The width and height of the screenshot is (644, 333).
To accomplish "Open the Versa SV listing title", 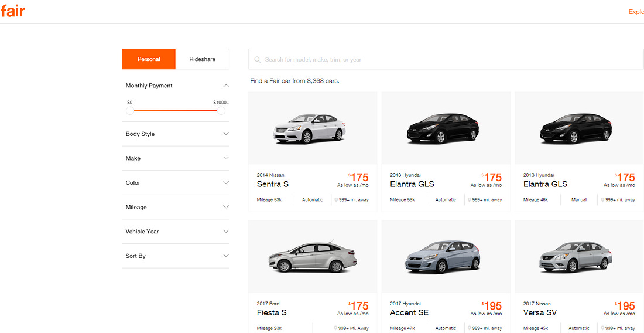I will (x=540, y=313).
